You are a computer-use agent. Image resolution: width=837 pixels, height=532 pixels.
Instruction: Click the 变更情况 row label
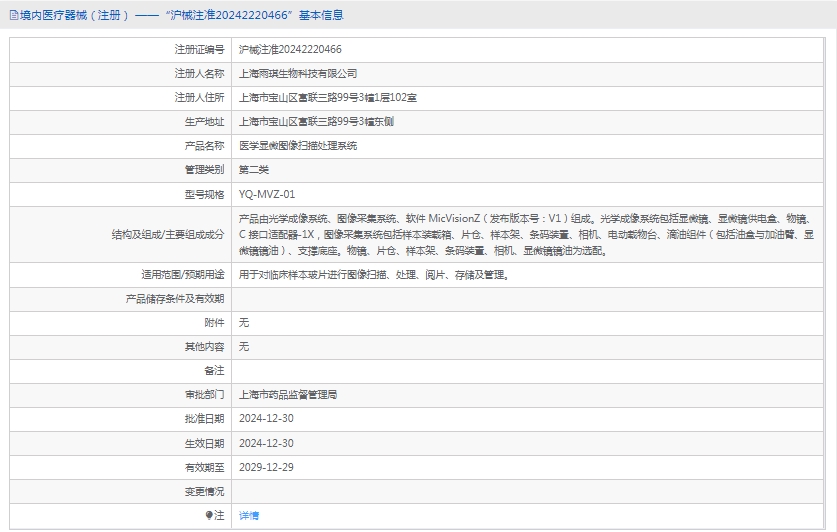coord(204,490)
